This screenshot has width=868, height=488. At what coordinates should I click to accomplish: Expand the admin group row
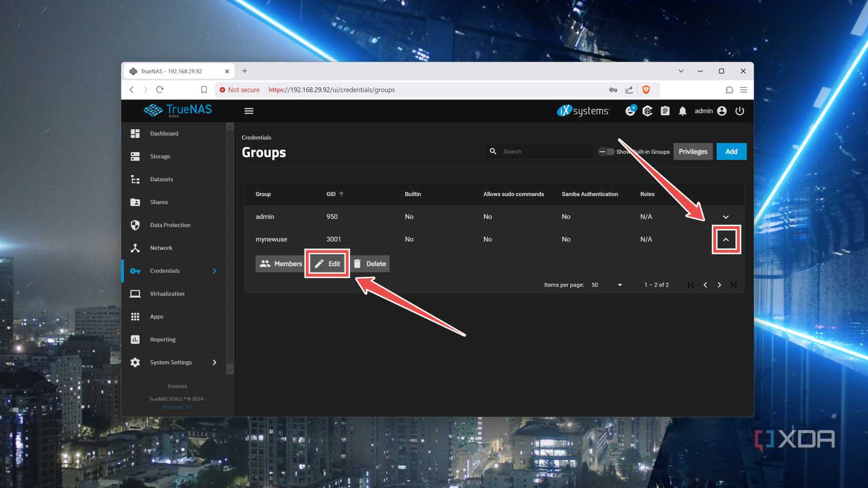(726, 216)
